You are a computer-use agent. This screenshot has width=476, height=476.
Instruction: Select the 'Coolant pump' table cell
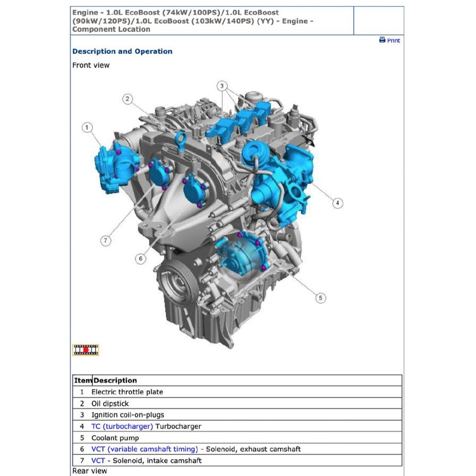click(x=247, y=438)
